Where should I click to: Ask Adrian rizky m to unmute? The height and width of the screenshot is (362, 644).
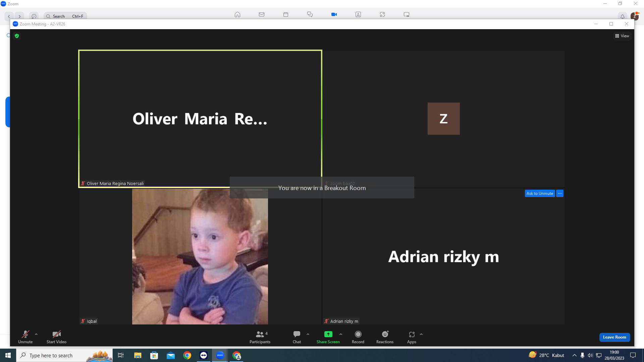click(x=540, y=193)
